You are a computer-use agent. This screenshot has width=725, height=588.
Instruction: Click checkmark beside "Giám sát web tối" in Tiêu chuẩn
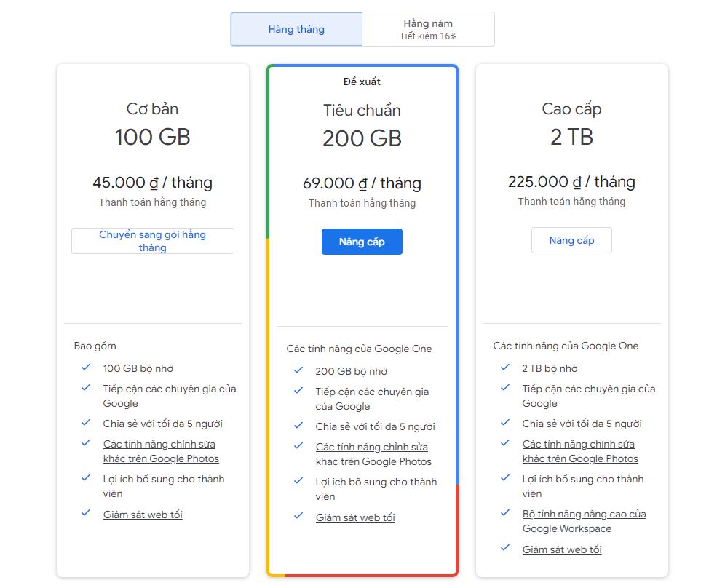point(298,517)
